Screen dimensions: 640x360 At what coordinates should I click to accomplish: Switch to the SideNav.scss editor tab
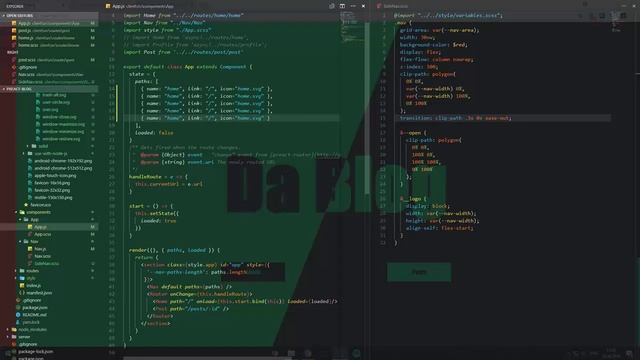click(x=393, y=6)
